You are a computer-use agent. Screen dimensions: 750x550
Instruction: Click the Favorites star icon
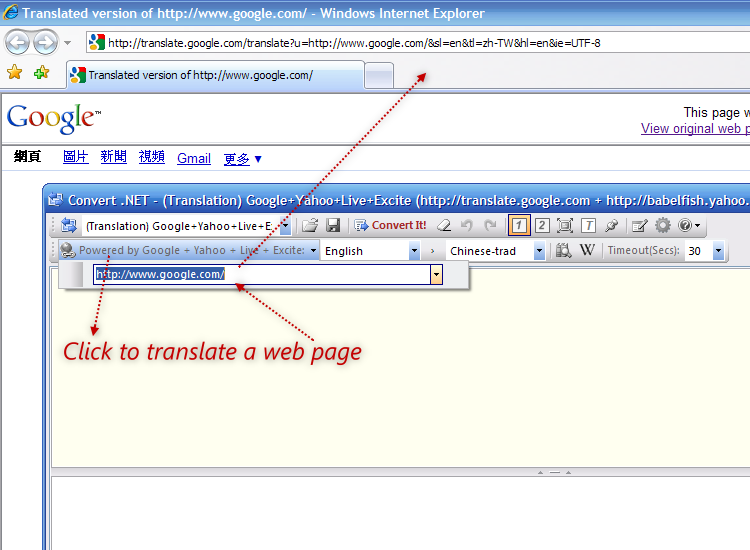pos(14,73)
